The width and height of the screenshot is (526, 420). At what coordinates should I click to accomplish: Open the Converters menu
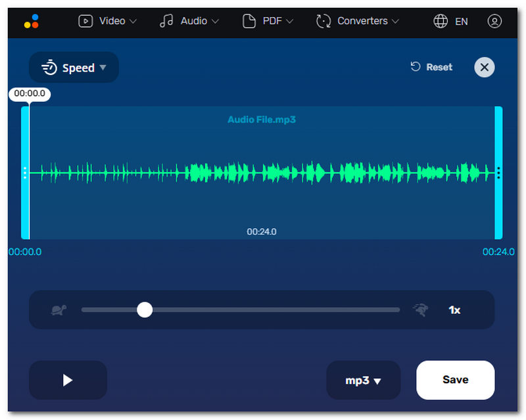coord(358,21)
